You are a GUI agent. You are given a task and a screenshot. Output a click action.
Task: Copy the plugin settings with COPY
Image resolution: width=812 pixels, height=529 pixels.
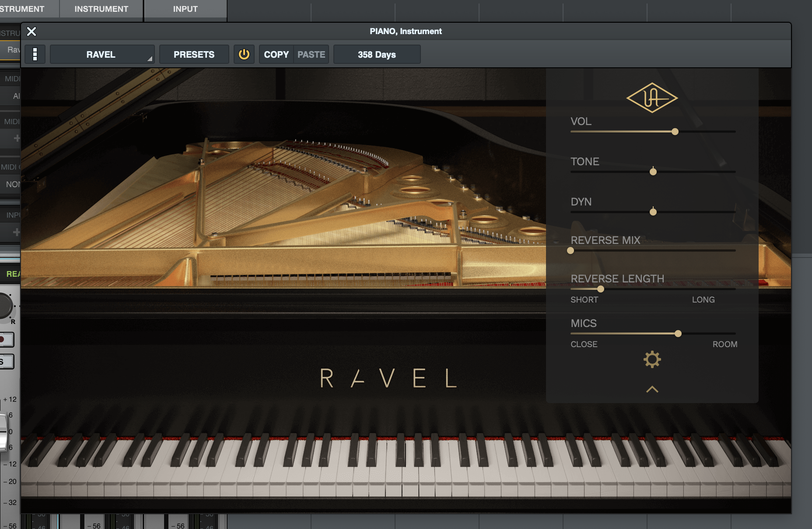tap(276, 54)
